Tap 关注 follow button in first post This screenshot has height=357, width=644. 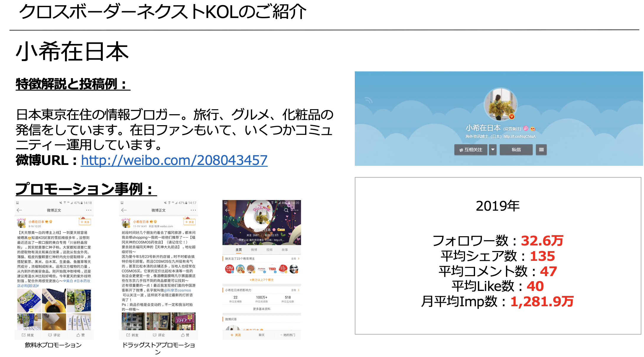click(x=85, y=222)
